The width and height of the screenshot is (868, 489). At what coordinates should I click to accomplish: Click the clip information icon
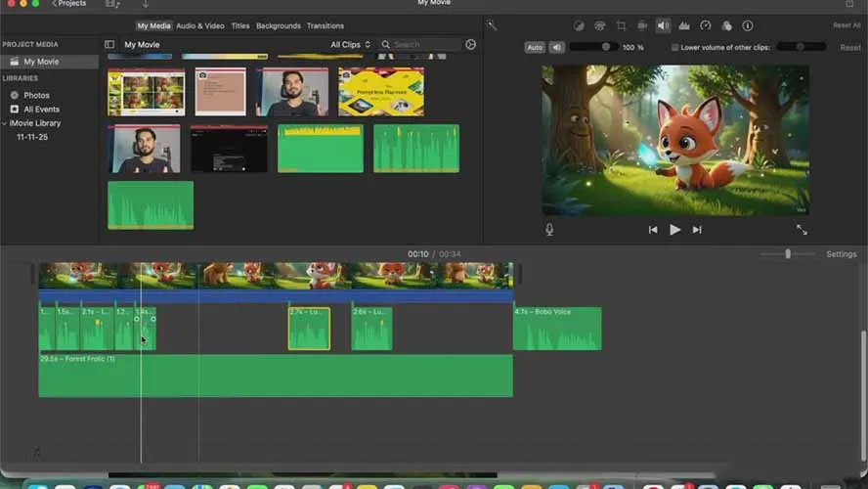click(748, 25)
